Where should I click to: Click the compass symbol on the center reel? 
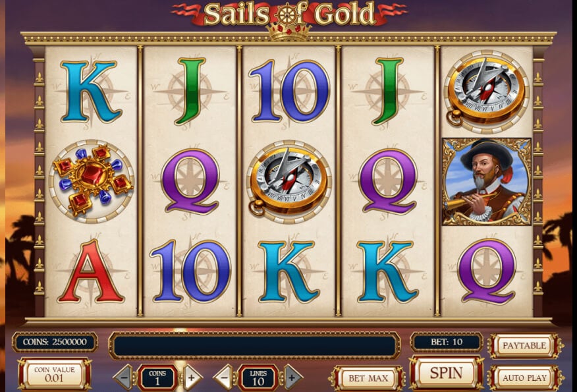(289, 182)
